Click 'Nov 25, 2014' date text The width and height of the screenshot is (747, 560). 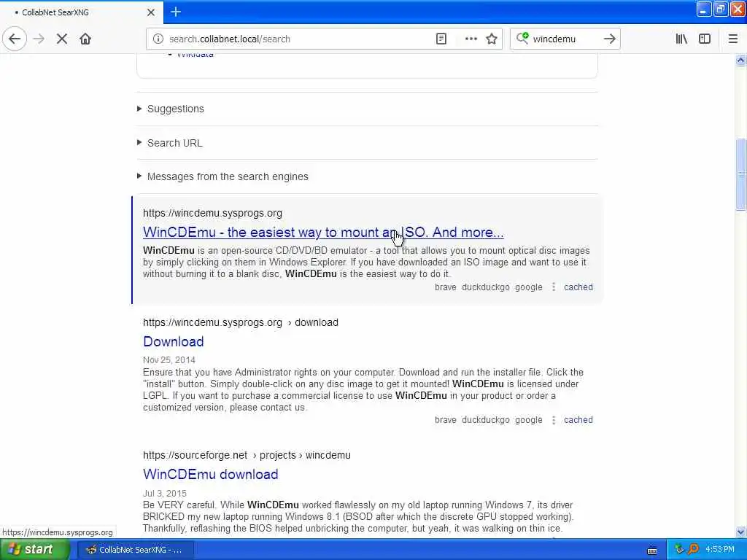point(169,360)
